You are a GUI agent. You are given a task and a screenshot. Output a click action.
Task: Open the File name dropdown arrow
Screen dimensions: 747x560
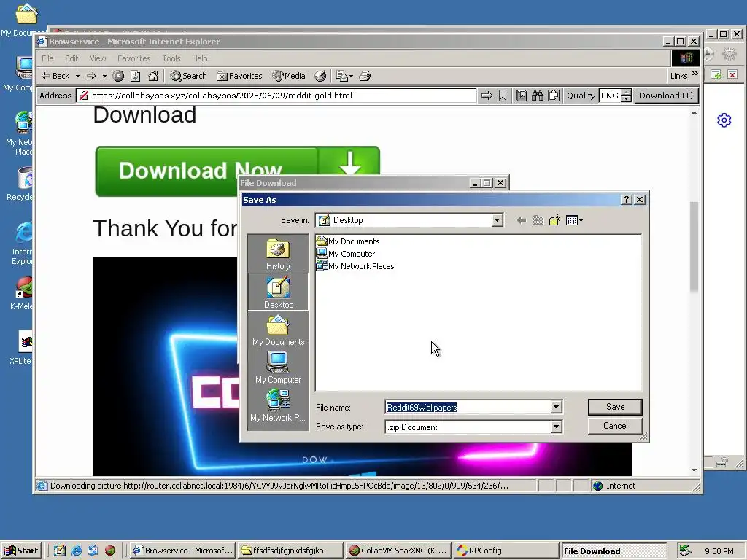coord(556,407)
